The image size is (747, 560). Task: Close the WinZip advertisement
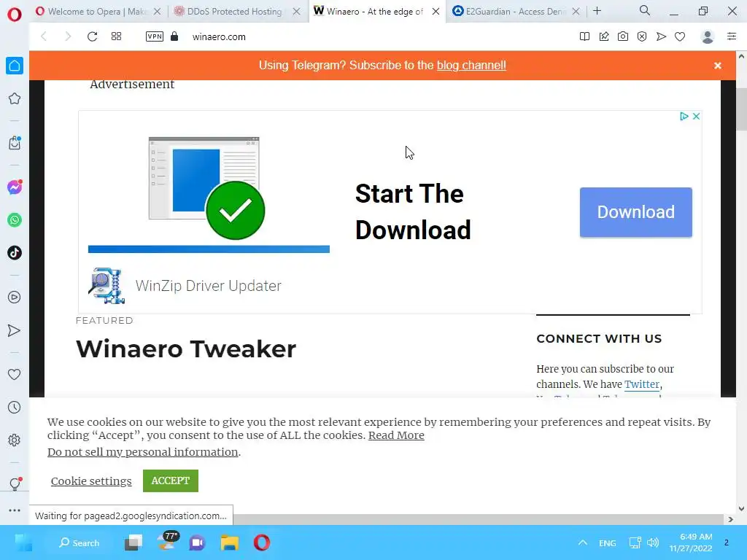696,116
